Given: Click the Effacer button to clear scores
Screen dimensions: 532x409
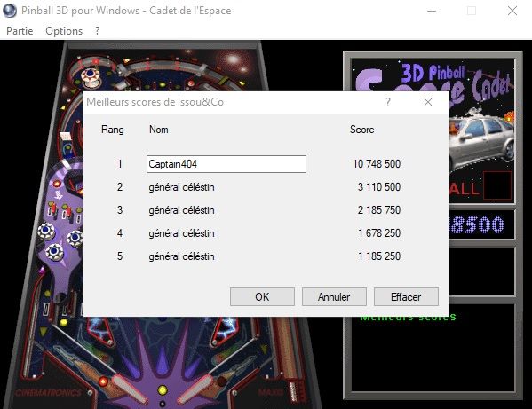Looking at the screenshot, I should point(406,297).
